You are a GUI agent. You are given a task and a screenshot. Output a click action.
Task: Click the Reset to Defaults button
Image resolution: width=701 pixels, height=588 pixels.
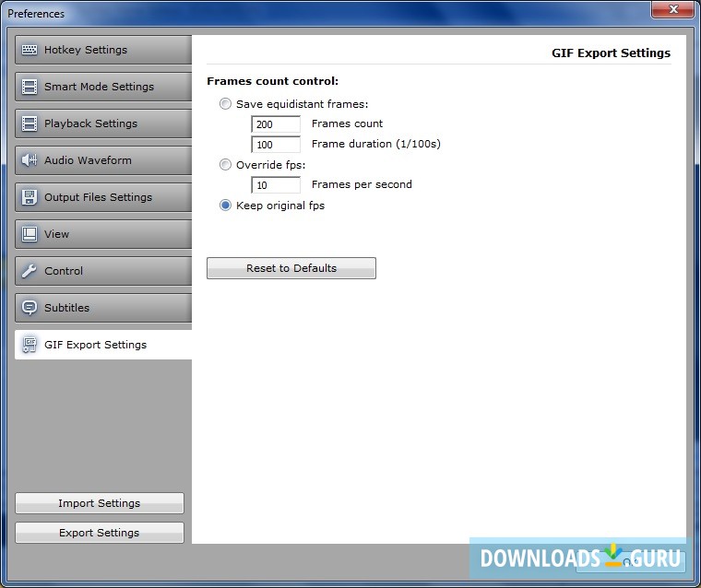point(291,268)
